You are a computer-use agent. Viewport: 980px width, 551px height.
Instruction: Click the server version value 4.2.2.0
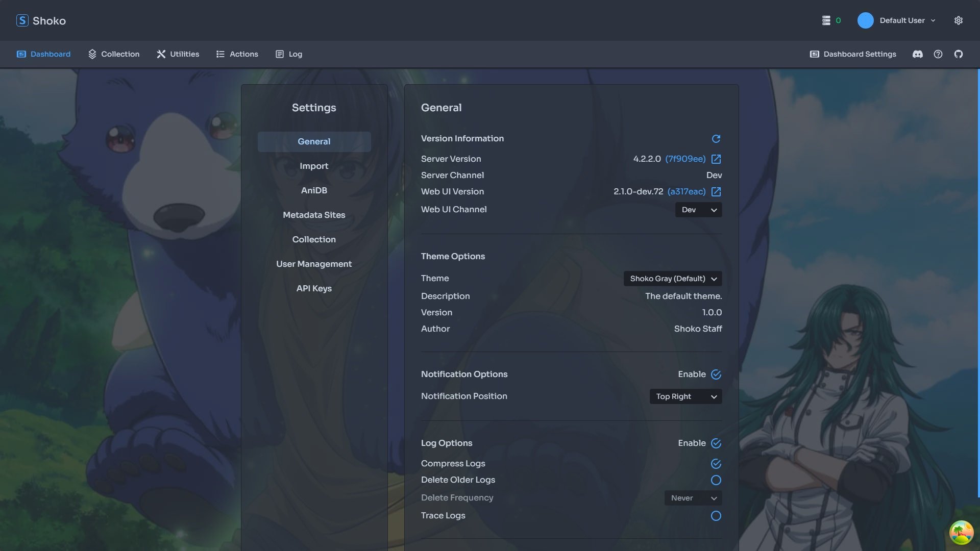[x=647, y=159]
